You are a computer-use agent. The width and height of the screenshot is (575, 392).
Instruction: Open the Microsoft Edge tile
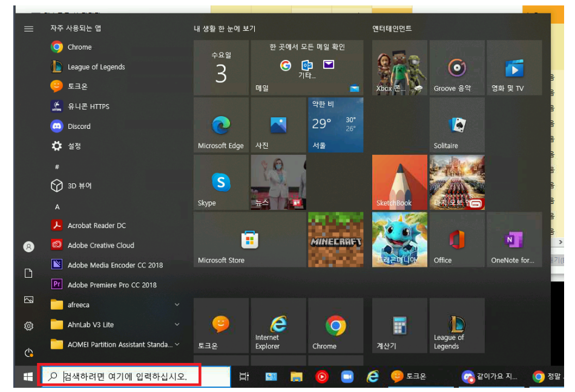pos(221,125)
